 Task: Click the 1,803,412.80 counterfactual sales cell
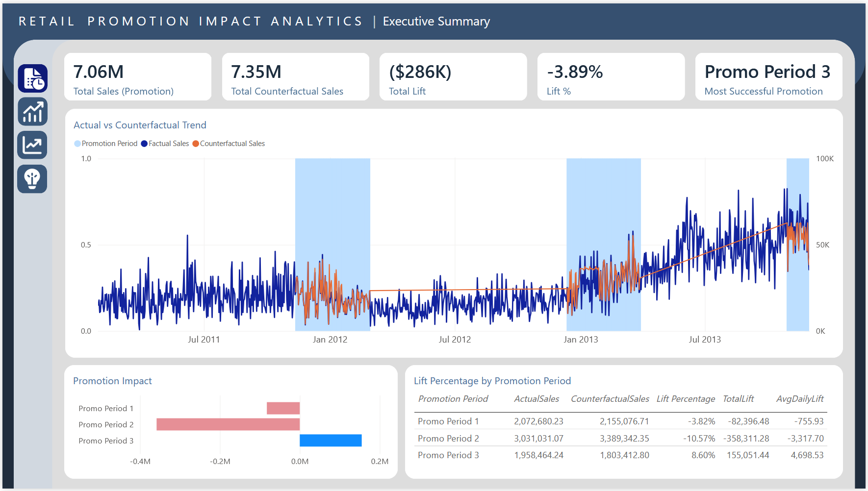click(624, 455)
